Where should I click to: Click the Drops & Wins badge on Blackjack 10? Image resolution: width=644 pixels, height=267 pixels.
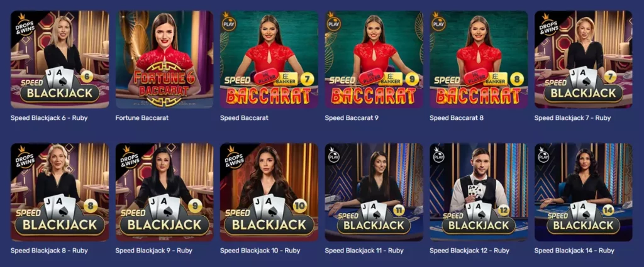pyautogui.click(x=235, y=157)
